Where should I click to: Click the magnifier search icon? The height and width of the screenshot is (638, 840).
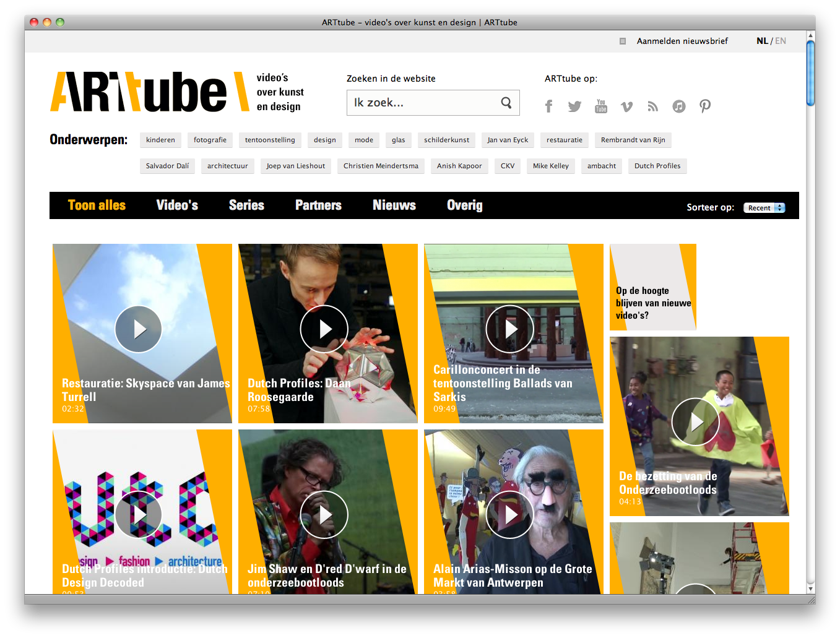(506, 103)
